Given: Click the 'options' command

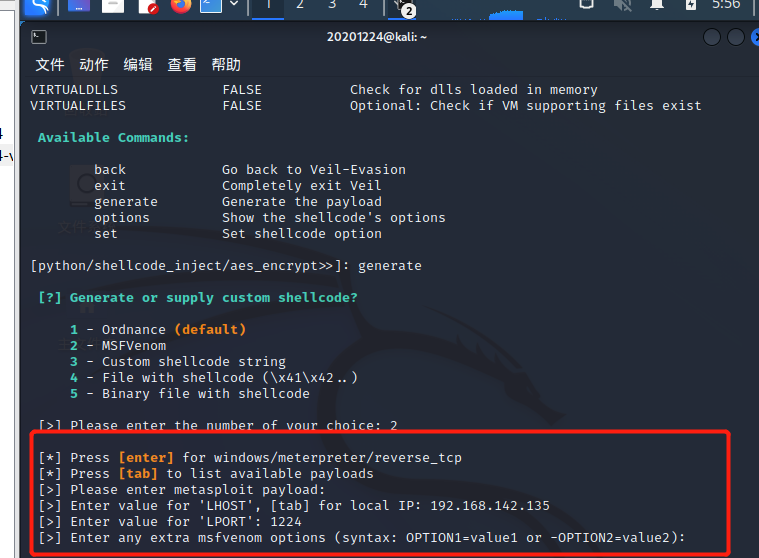Looking at the screenshot, I should tap(122, 218).
